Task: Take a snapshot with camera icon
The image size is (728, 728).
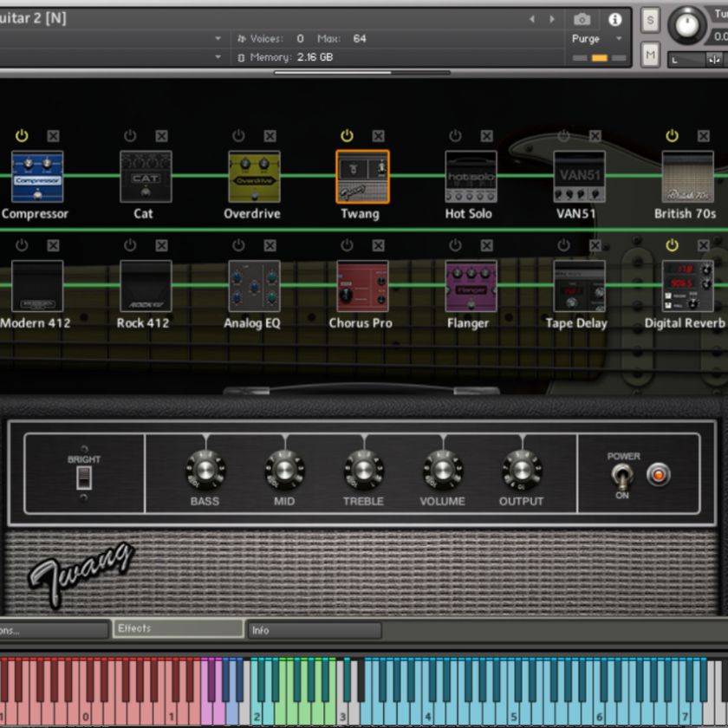Action: [582, 19]
